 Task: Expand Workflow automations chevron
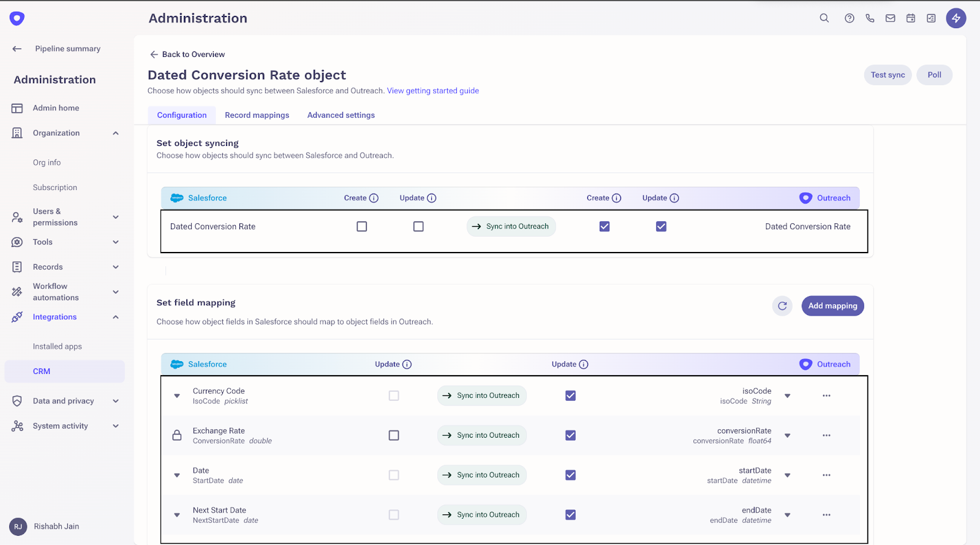(x=116, y=292)
